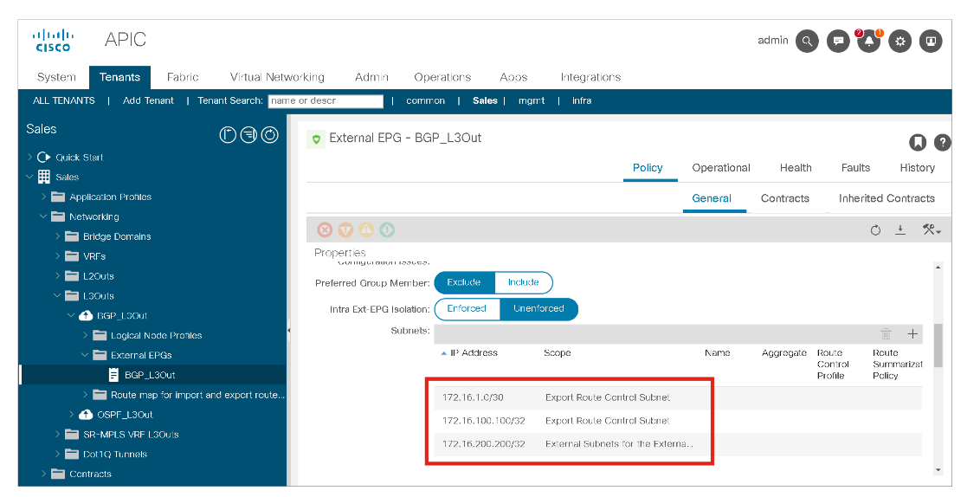Expand the Logical Node Profiles folder

(x=85, y=335)
